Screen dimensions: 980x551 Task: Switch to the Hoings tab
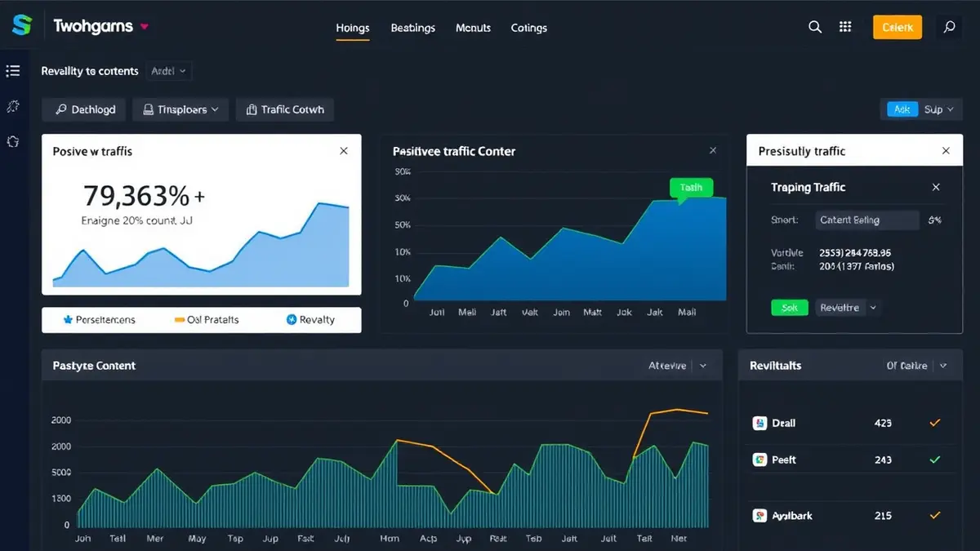click(353, 28)
